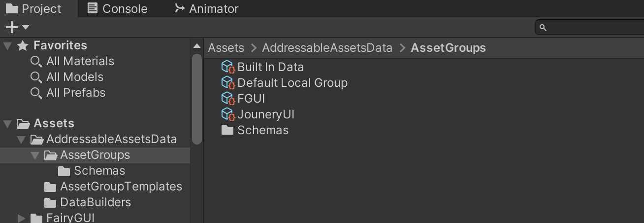Screen dimensions: 644x223
Task: Collapse the AssetGroups folder arrow
Action: [x=35, y=155]
